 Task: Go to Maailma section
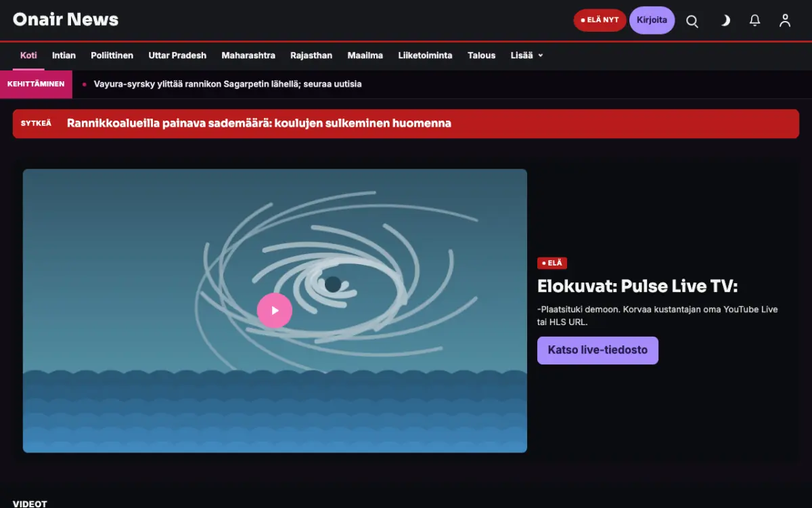tap(365, 56)
